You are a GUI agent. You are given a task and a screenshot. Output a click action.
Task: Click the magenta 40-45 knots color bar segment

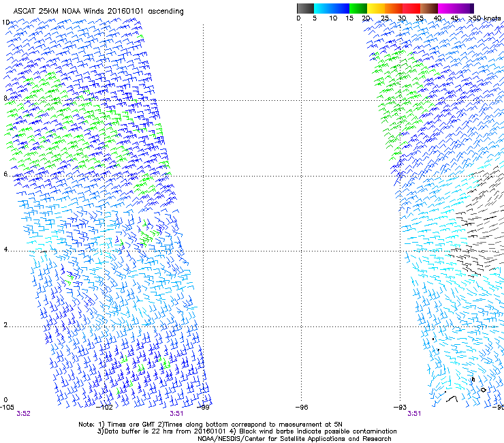pyautogui.click(x=447, y=8)
